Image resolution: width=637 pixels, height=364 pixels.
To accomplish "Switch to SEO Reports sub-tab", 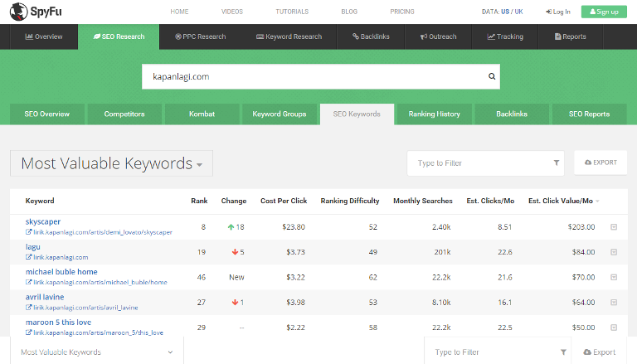I will click(x=590, y=114).
